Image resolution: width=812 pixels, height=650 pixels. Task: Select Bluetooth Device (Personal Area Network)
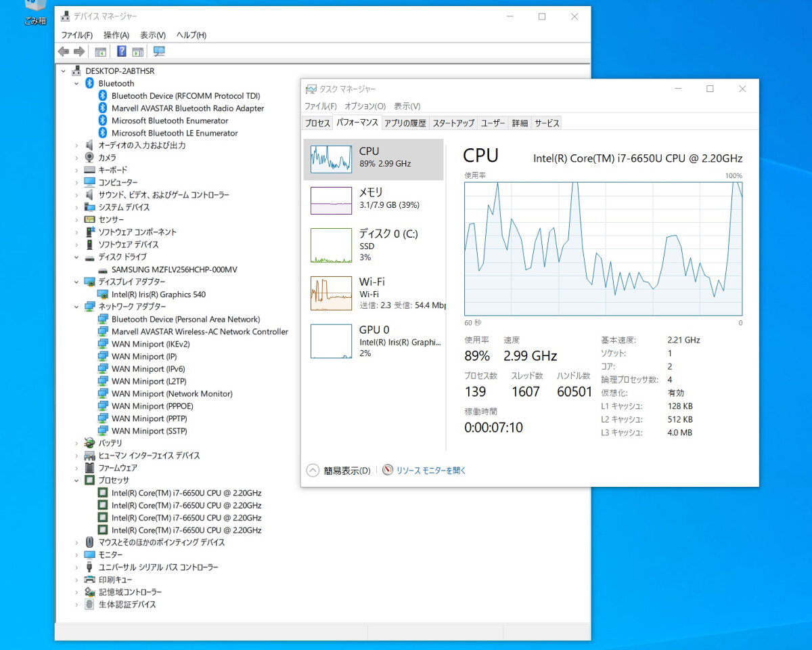pyautogui.click(x=185, y=319)
